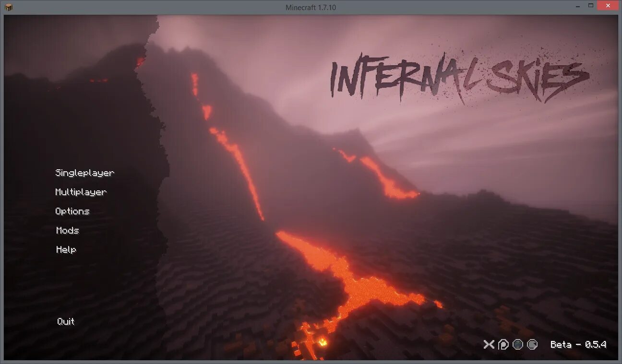Maximize the Minecraft 1.7.10 window
The height and width of the screenshot is (364, 622).
click(591, 5)
